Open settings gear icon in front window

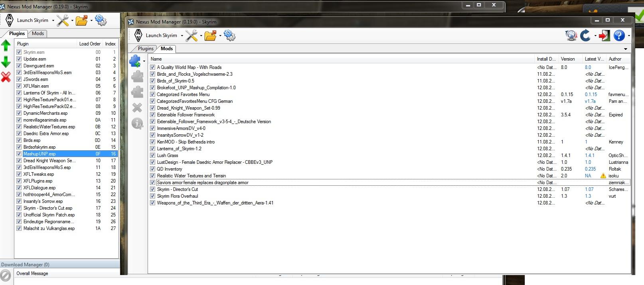[229, 35]
